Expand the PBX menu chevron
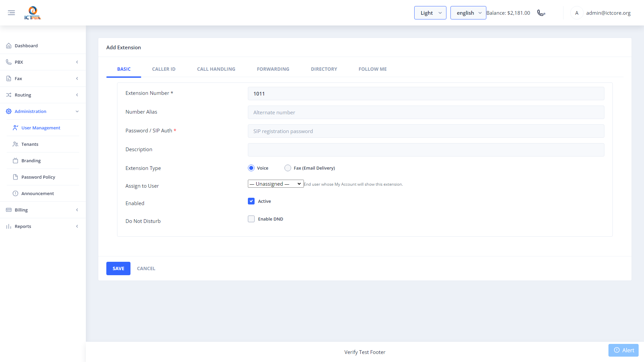 pos(77,62)
